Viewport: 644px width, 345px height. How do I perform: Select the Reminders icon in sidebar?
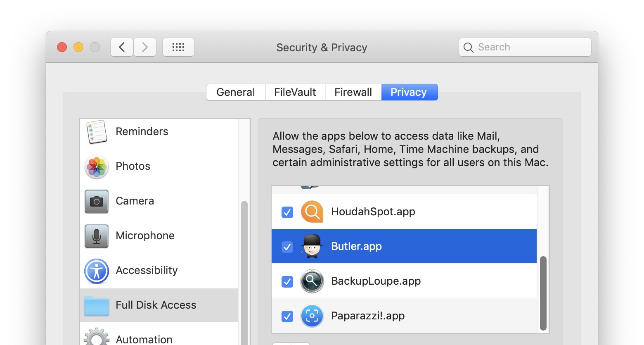(97, 132)
